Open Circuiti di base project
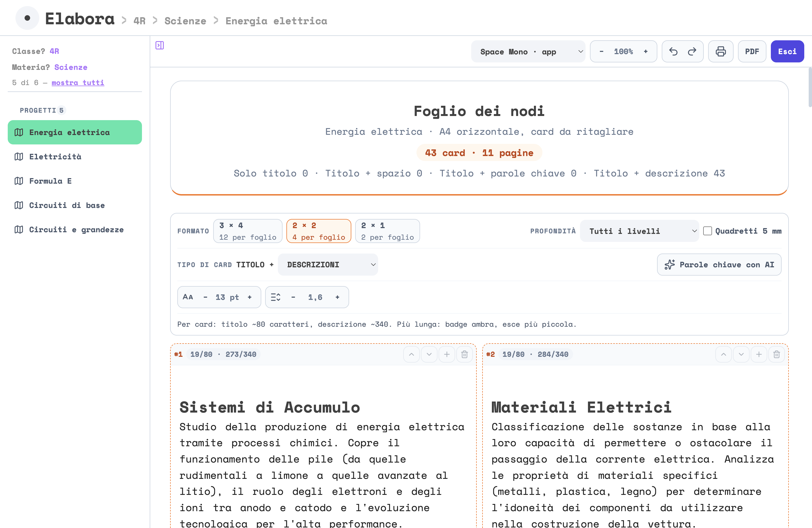This screenshot has width=812, height=528. [75, 205]
